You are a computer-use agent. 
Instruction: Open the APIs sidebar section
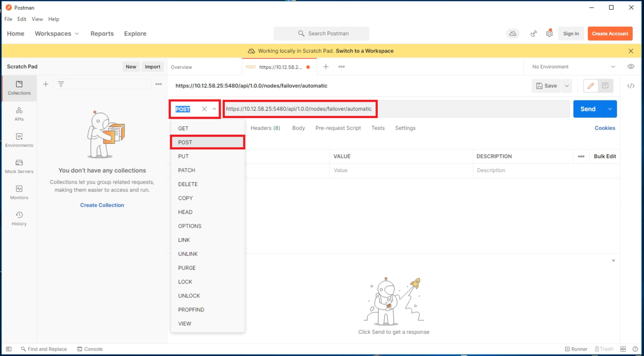pos(19,114)
